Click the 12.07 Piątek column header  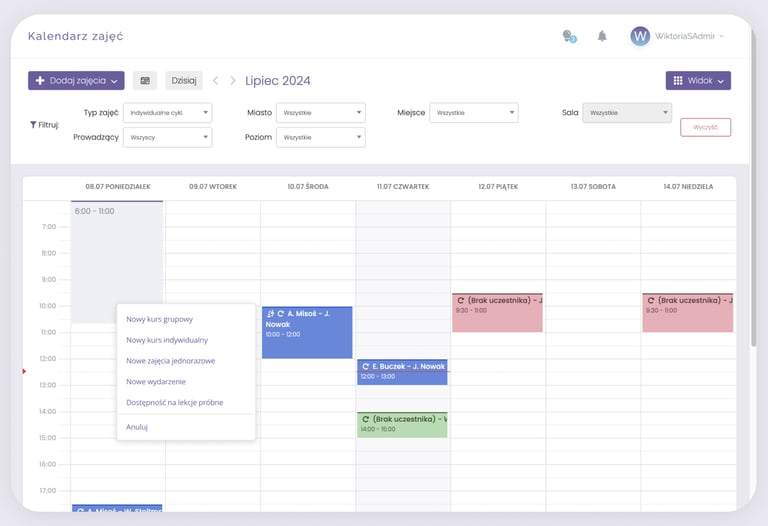tap(498, 187)
